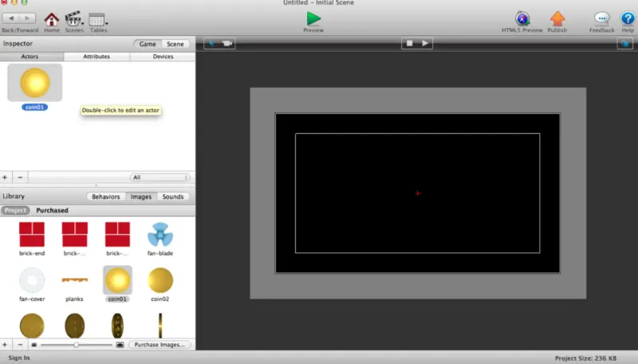
Task: Go forward with the right arrow
Action: 27,18
